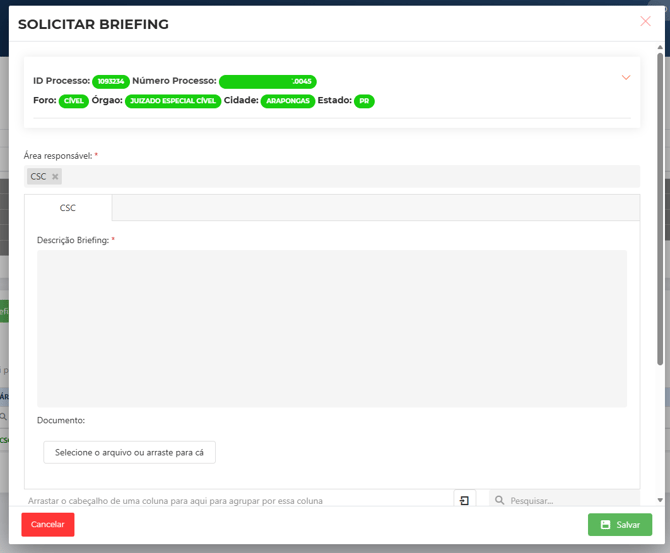Click the Cancelar button

pos(48,524)
